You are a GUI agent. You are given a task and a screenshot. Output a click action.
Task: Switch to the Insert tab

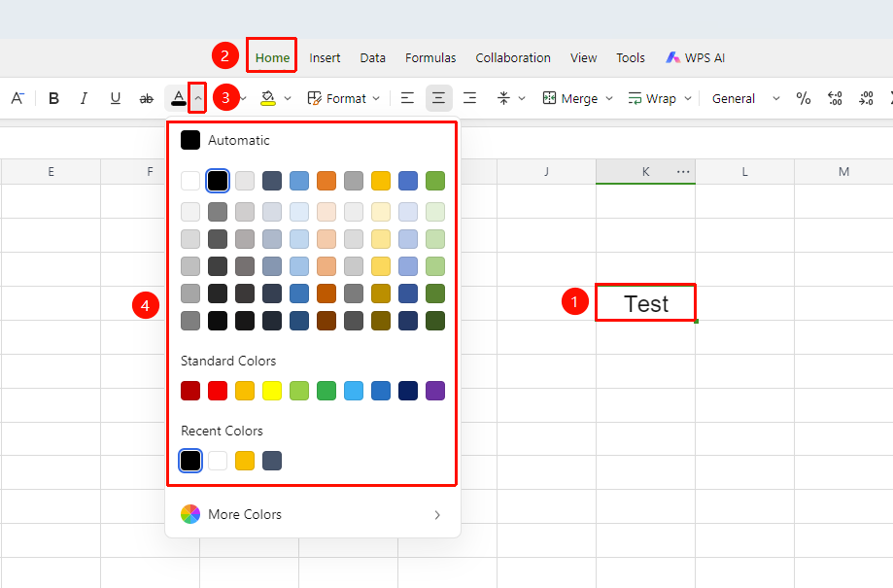(325, 57)
